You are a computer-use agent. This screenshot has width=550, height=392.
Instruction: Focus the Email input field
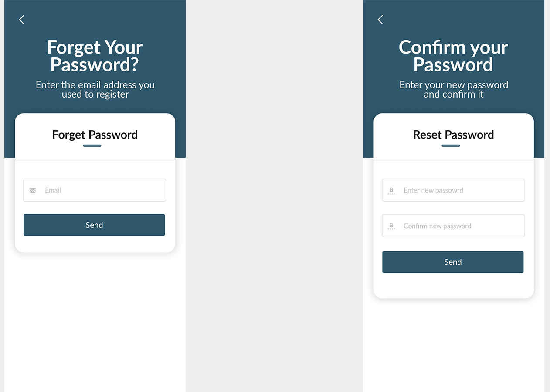coord(100,190)
